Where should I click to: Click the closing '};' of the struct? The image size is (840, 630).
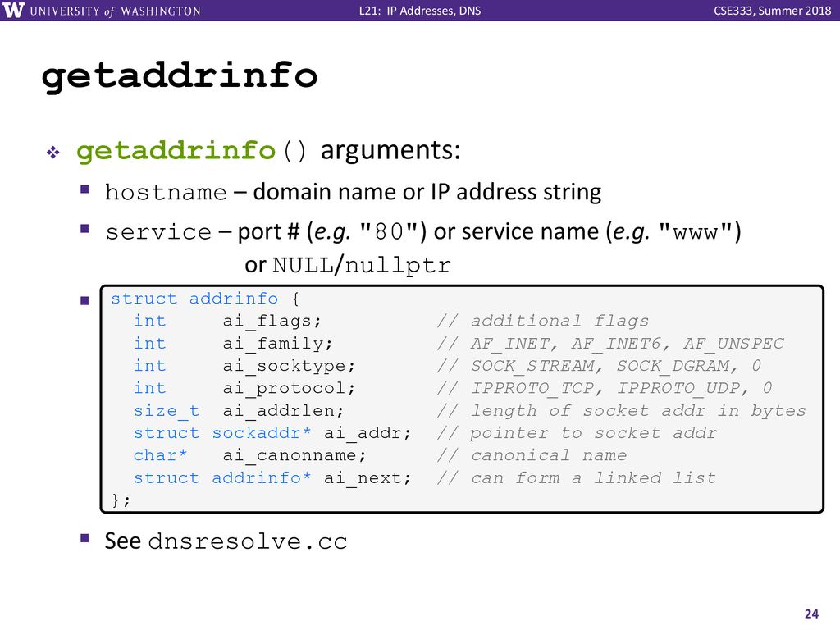click(x=121, y=500)
